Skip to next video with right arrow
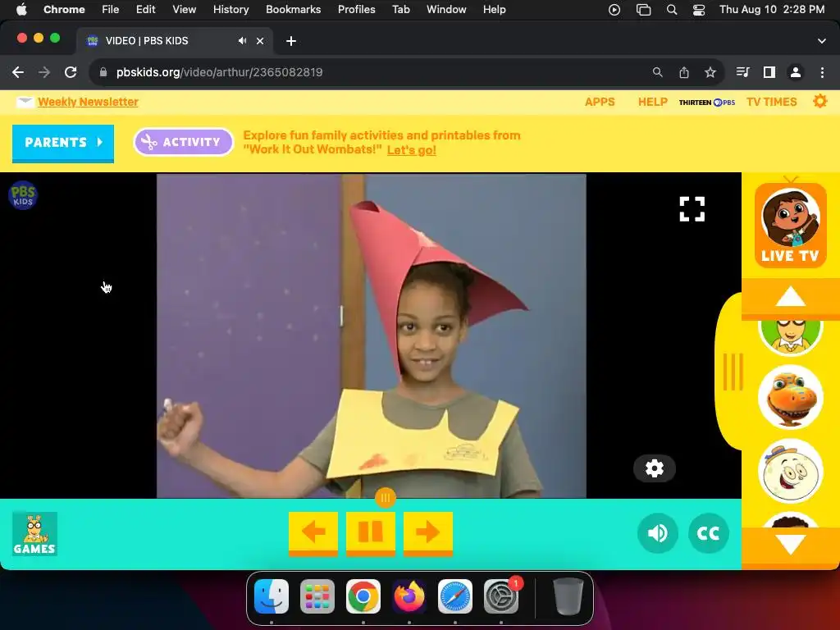Viewport: 840px width, 630px height. [427, 532]
